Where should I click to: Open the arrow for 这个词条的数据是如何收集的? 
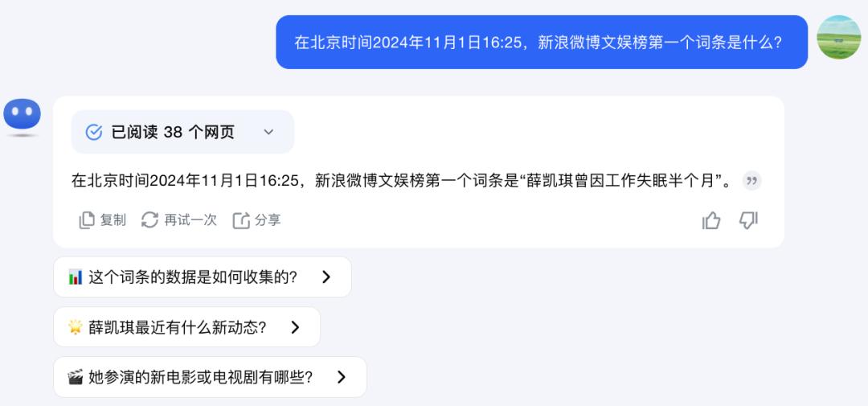[325, 277]
